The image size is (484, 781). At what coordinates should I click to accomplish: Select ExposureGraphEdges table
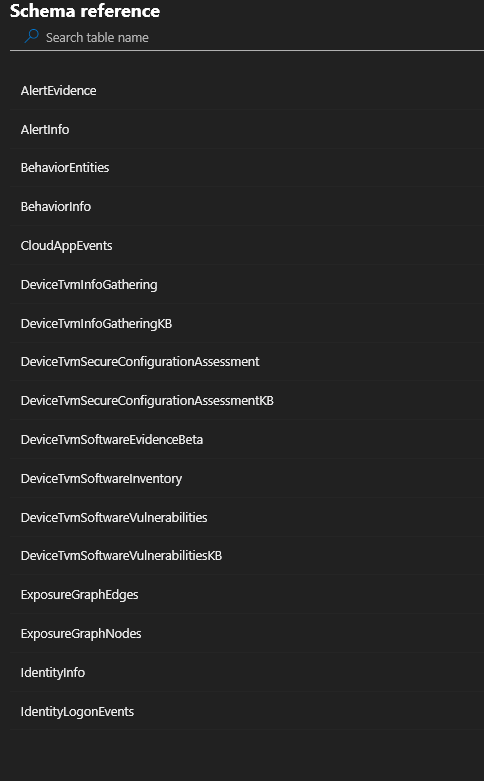[247, 594]
